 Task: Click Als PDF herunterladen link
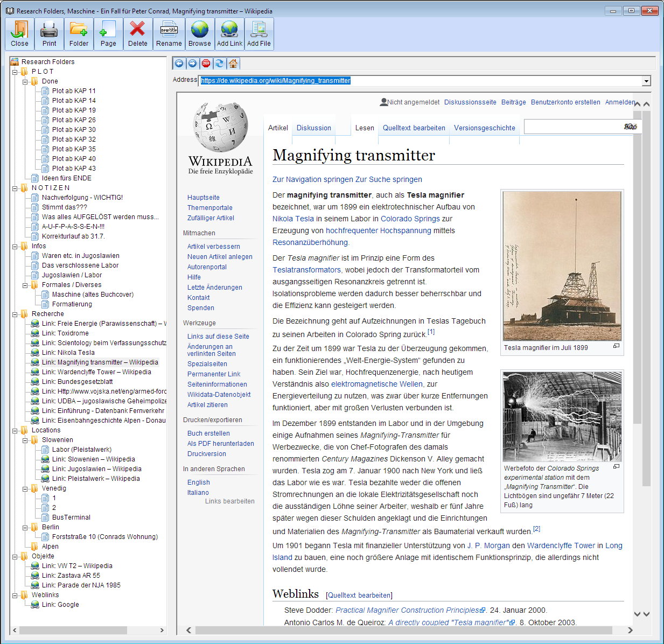pos(221,444)
